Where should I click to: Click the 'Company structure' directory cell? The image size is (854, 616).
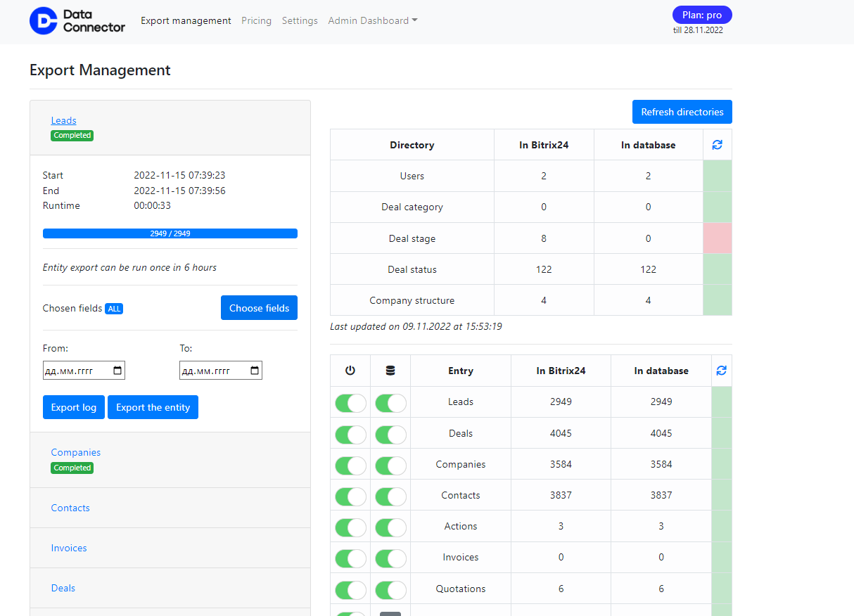tap(412, 300)
